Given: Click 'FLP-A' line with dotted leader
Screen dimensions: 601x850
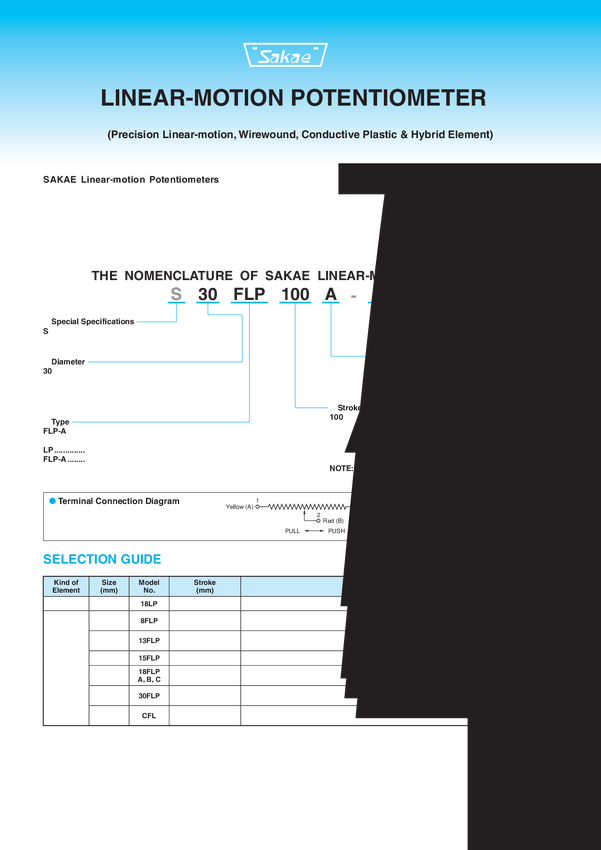Looking at the screenshot, I should [64, 459].
